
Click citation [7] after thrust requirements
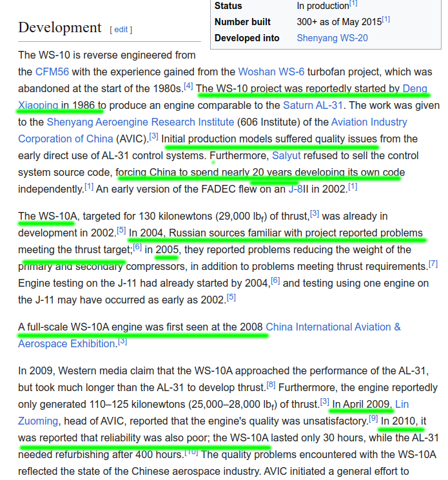pyautogui.click(x=433, y=264)
